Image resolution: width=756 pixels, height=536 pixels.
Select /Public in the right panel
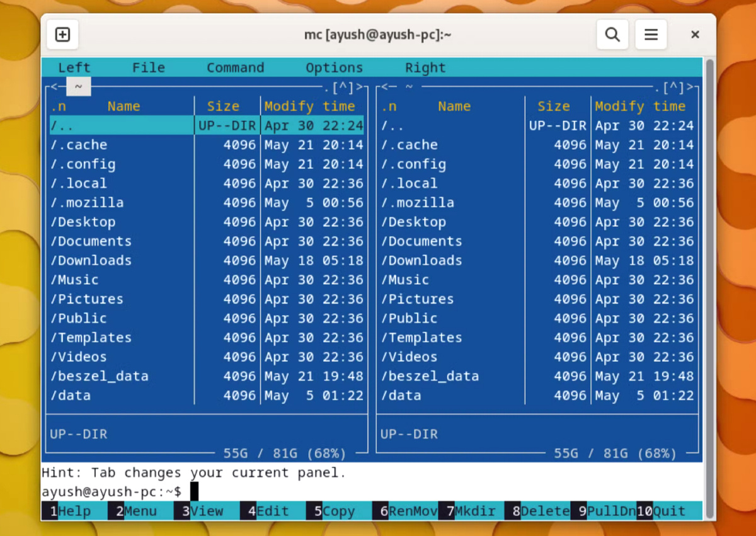(537, 318)
